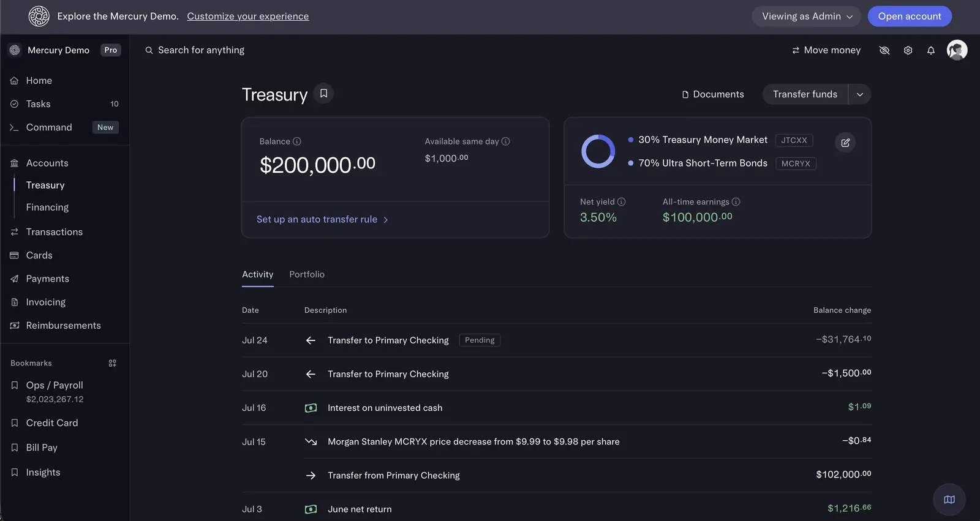Viewport: 980px width, 521px height.
Task: Select Treasury in sidebar
Action: [45, 186]
